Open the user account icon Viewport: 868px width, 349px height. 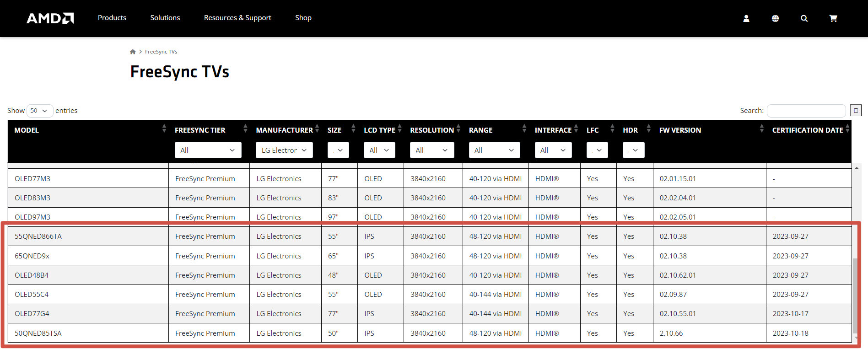tap(746, 18)
